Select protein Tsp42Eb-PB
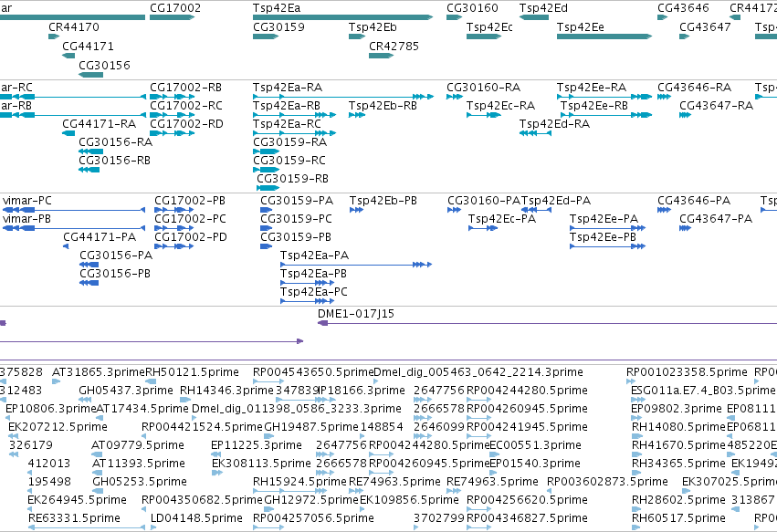 coord(356,210)
